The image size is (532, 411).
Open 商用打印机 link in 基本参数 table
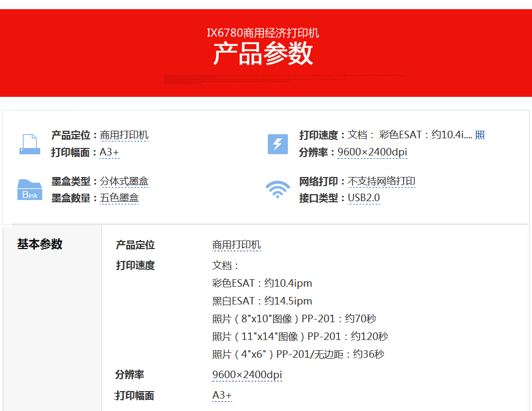click(x=236, y=245)
